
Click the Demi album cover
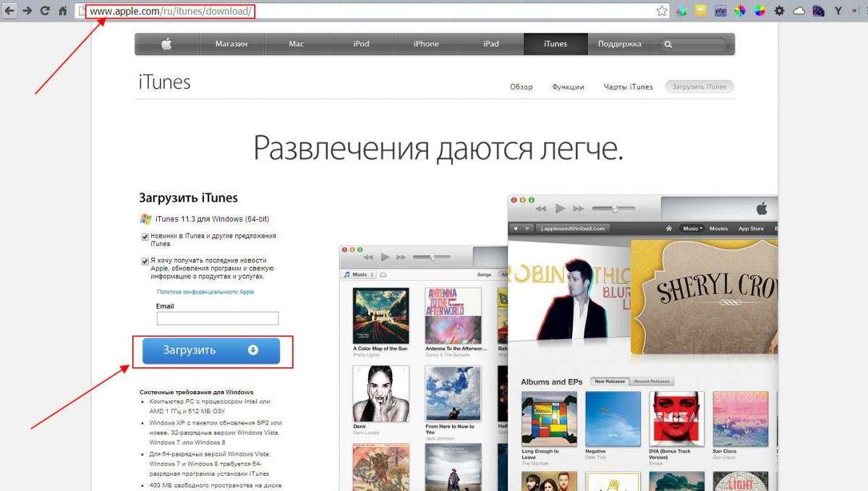point(380,393)
